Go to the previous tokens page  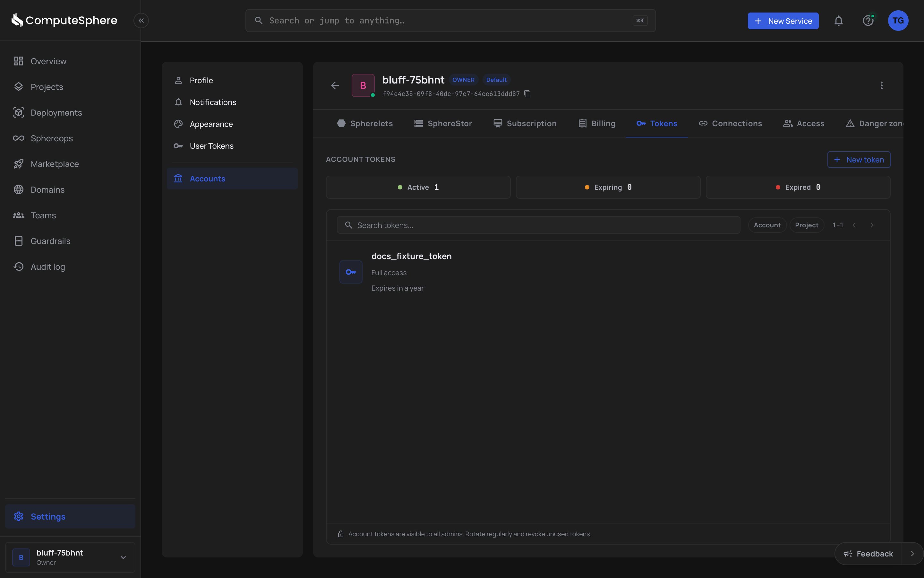click(x=854, y=225)
